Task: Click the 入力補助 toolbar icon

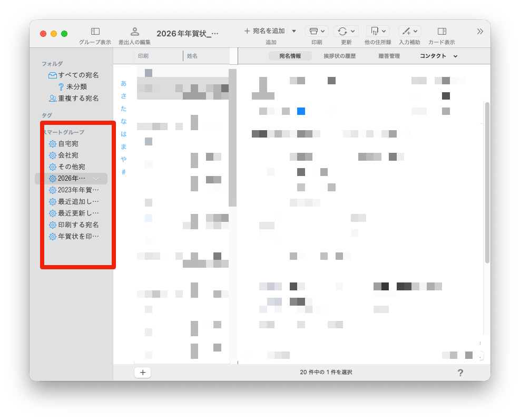Action: pos(406,31)
